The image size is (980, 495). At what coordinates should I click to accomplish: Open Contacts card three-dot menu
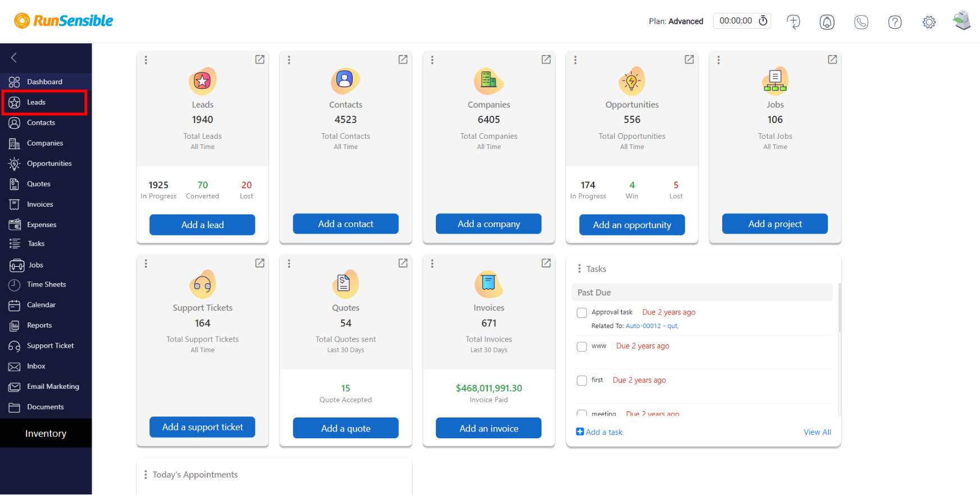click(x=289, y=60)
